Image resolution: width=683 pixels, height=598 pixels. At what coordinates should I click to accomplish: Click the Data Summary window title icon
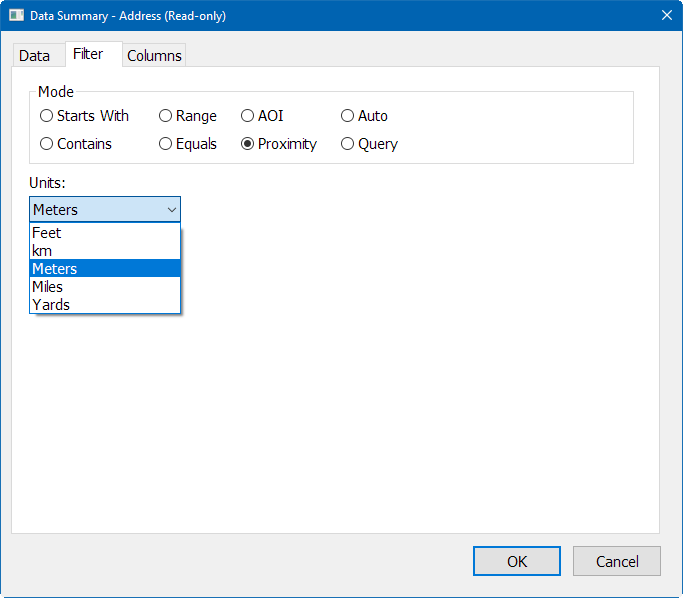point(16,15)
